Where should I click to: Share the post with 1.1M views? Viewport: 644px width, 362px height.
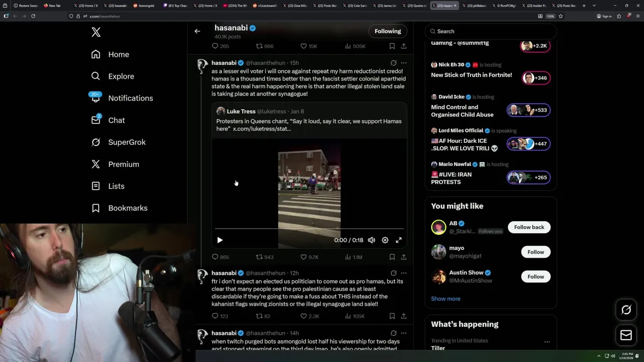coord(404,257)
